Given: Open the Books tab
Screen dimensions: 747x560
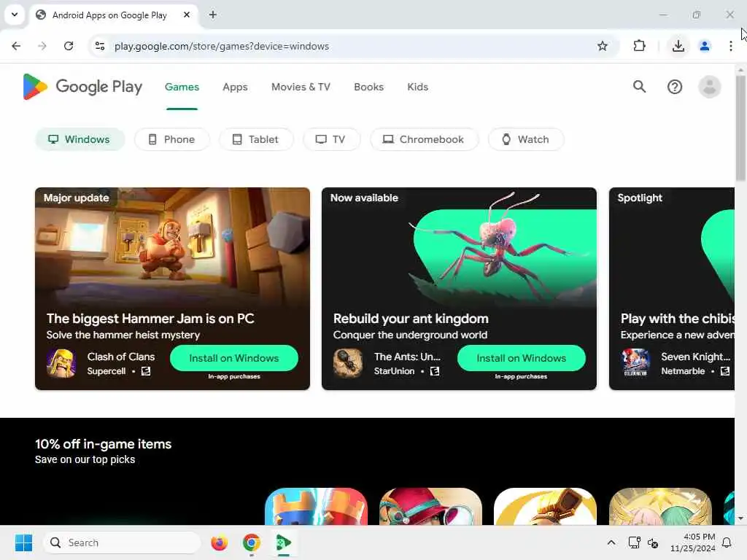Looking at the screenshot, I should point(368,87).
